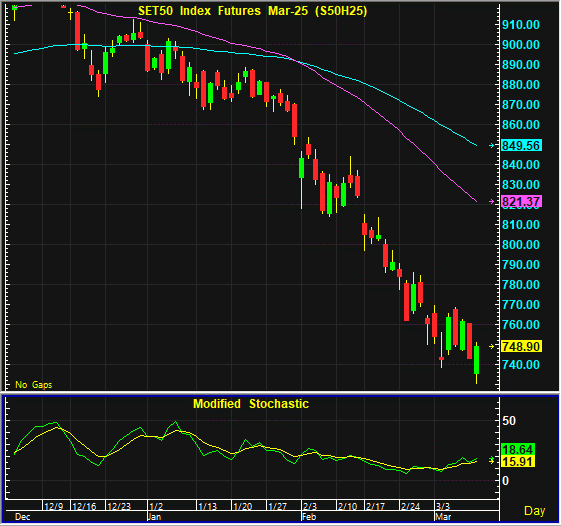This screenshot has height=526, width=561.
Task: Select the 2/3 date marker on the time axis
Action: point(310,506)
